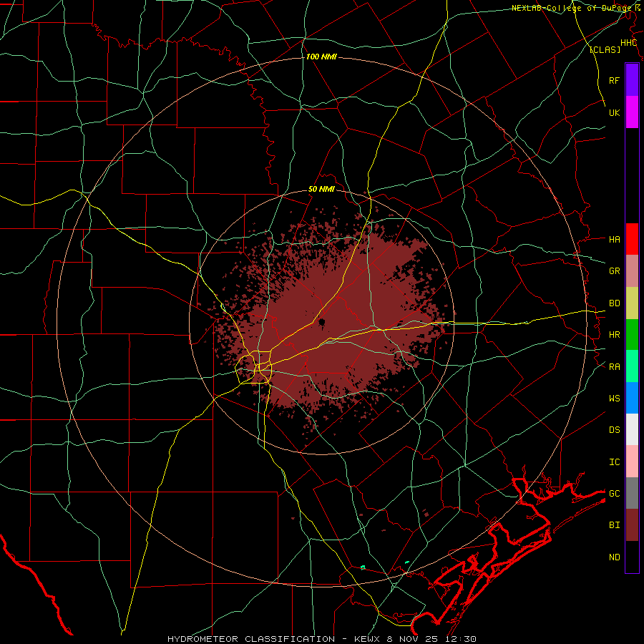Click the 'IC' legend label
Screen dimensions: 644x644
614,462
